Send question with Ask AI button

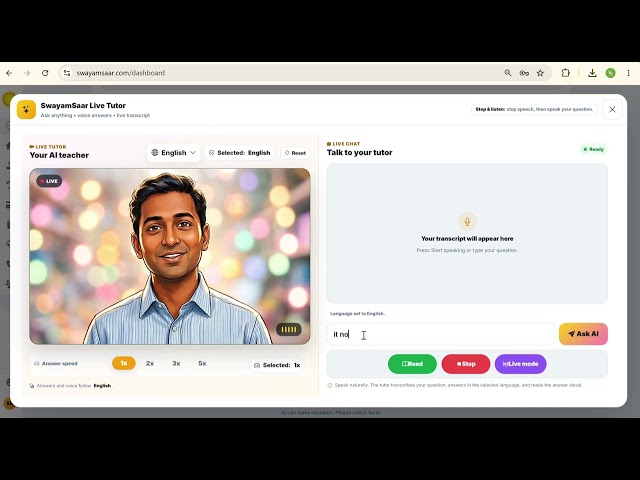[x=583, y=334]
